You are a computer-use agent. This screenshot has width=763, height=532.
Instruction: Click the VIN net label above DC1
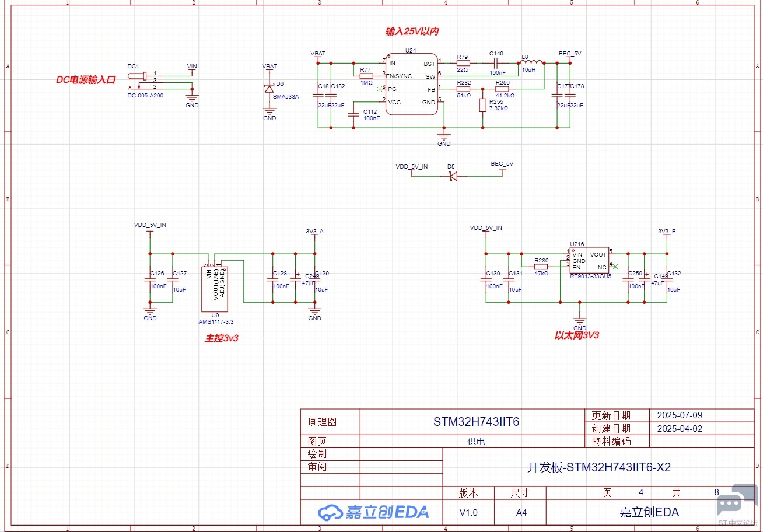click(x=192, y=66)
